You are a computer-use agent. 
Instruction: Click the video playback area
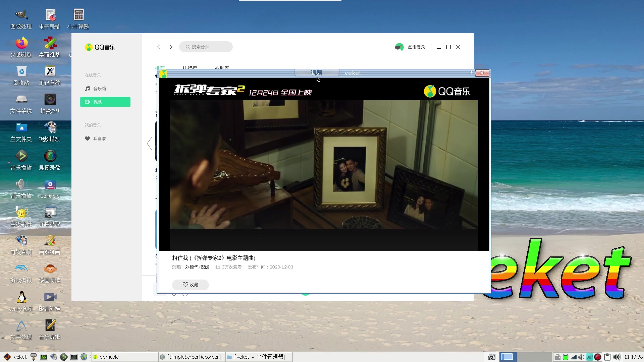324,164
